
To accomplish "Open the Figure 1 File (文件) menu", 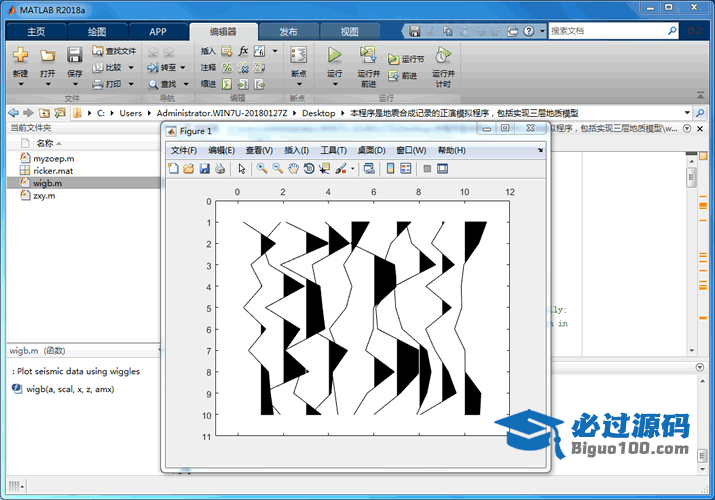I will 184,150.
